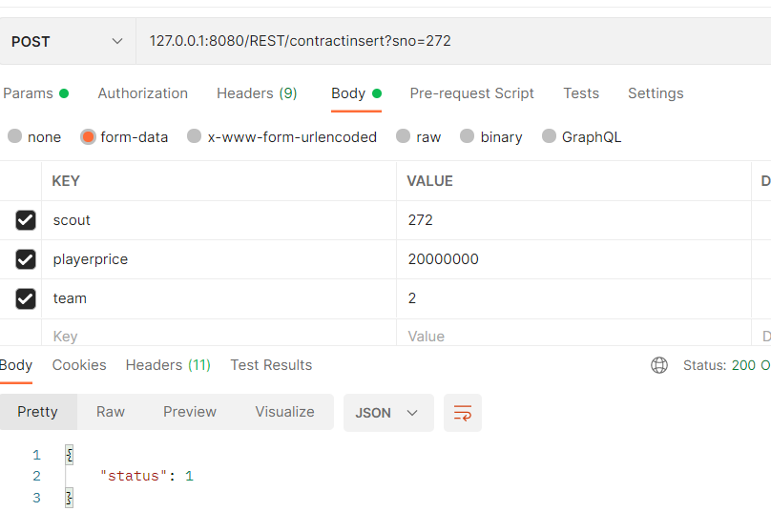Click the team value 2
The width and height of the screenshot is (771, 532).
tap(412, 298)
